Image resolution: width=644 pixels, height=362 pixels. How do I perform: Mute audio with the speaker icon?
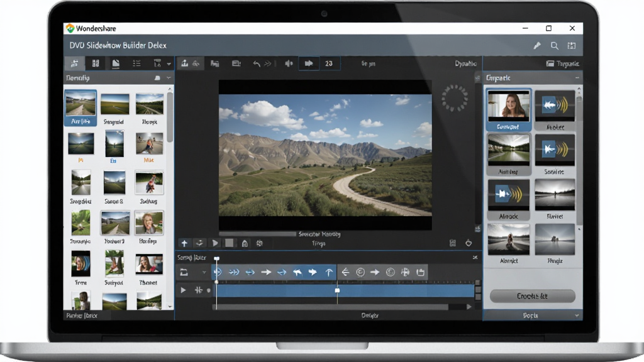pyautogui.click(x=289, y=63)
